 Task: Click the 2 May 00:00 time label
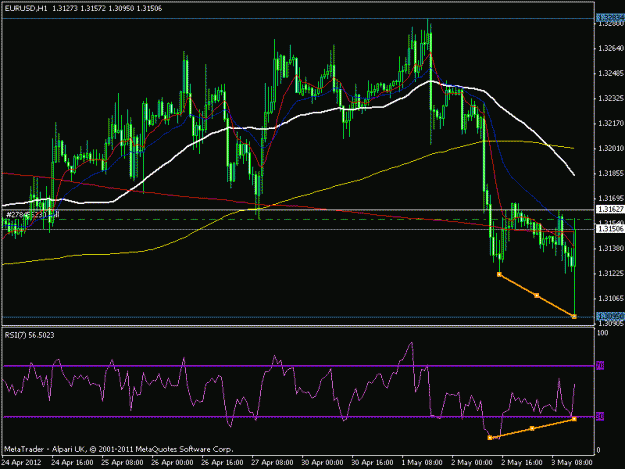click(x=472, y=463)
